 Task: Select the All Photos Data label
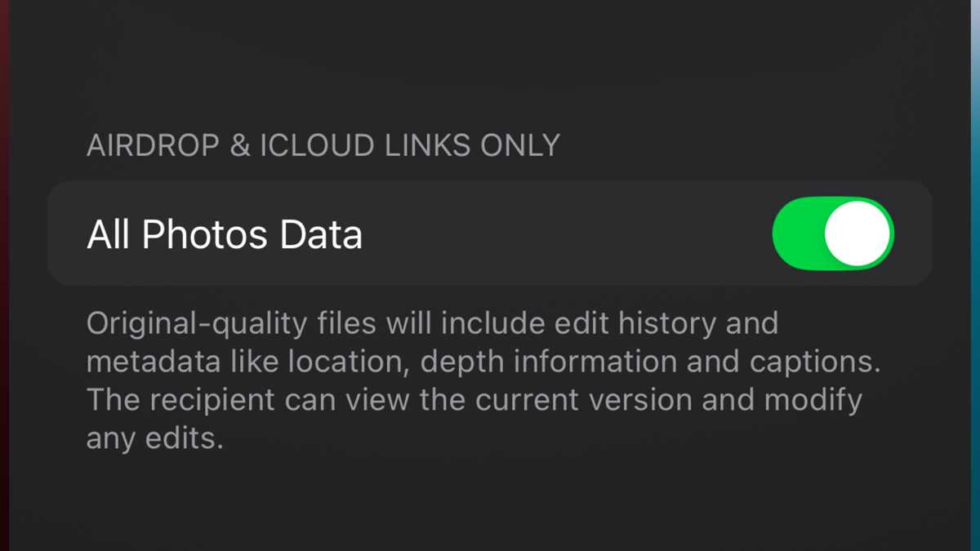click(x=224, y=235)
